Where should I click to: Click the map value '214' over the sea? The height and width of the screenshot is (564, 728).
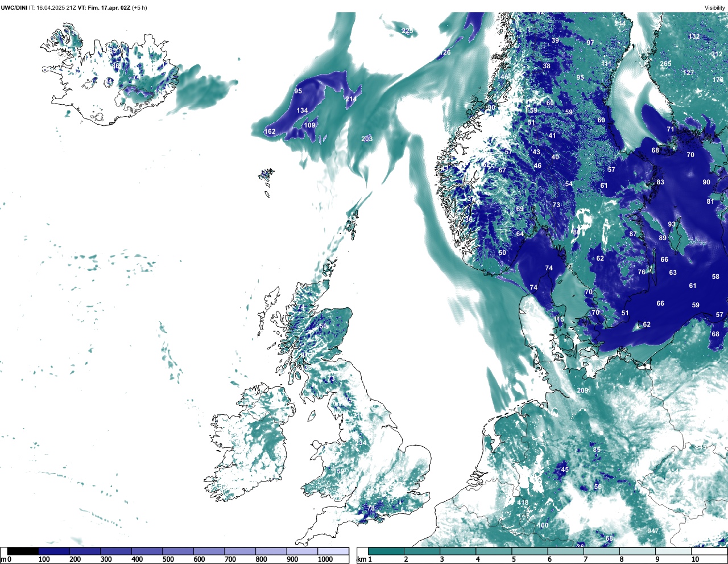point(351,99)
